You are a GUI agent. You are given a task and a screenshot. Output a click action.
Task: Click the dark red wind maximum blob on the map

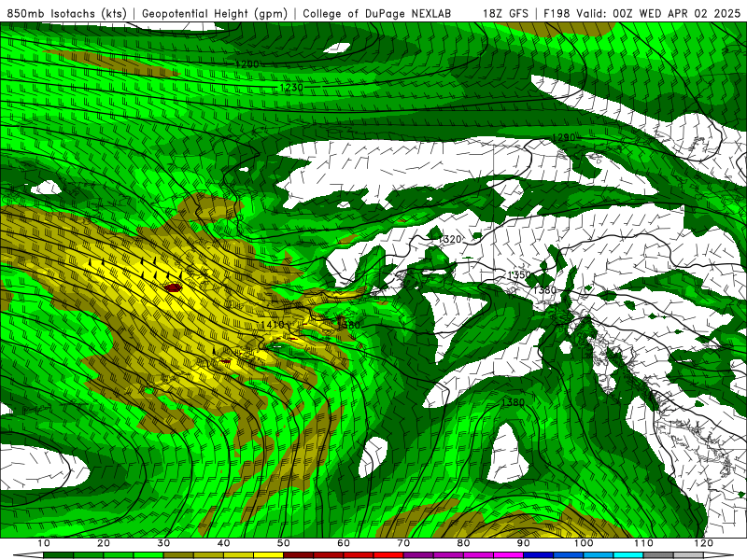tap(173, 287)
